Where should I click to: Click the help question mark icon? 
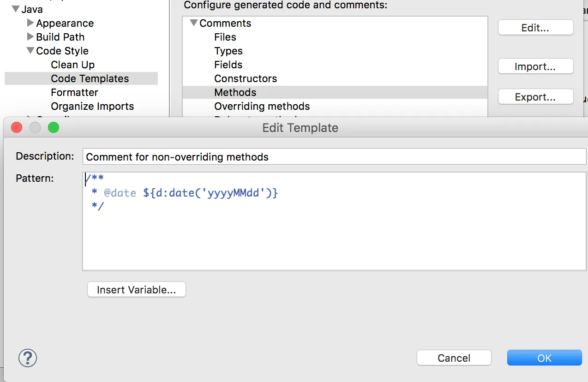(x=28, y=358)
